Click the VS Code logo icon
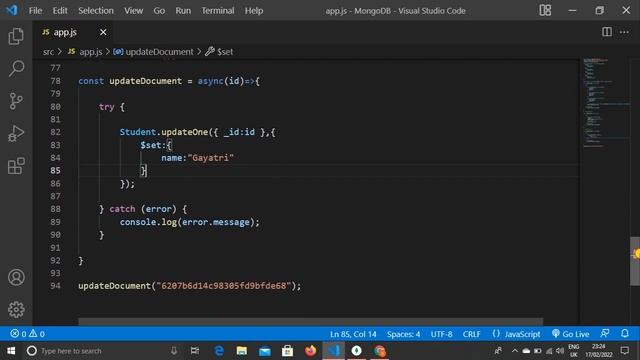640x360 pixels. 12,10
